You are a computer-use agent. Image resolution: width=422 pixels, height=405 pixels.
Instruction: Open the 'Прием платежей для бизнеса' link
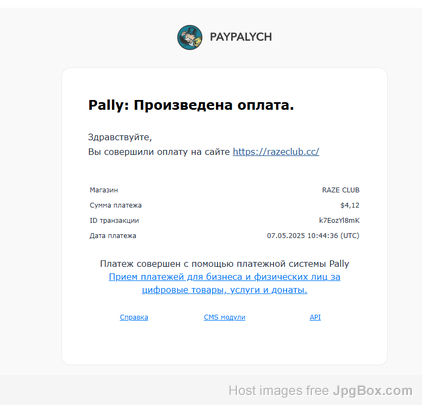(x=224, y=277)
